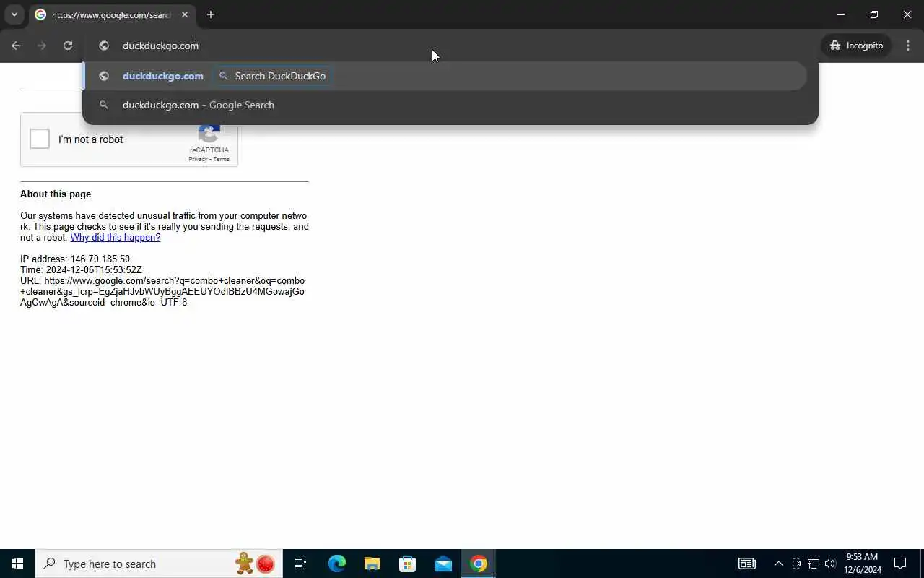Click the address bar containing duckduckgo.com
This screenshot has height=578, width=924.
click(450, 46)
